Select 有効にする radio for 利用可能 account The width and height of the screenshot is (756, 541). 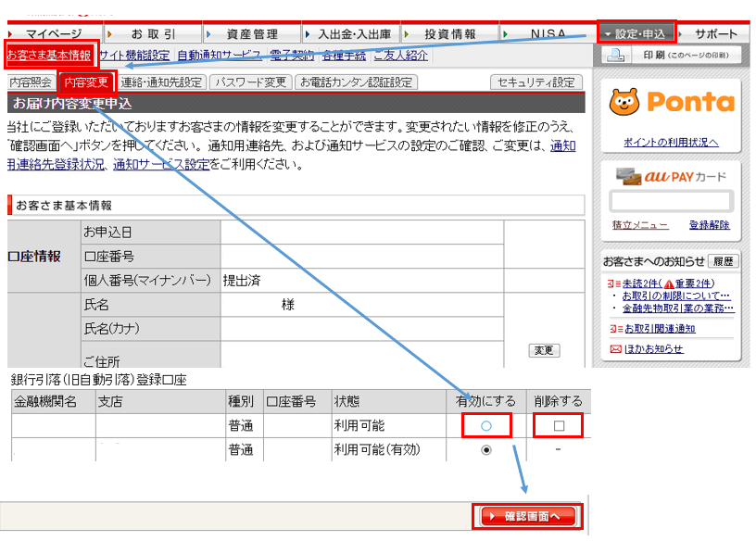pyautogui.click(x=486, y=426)
